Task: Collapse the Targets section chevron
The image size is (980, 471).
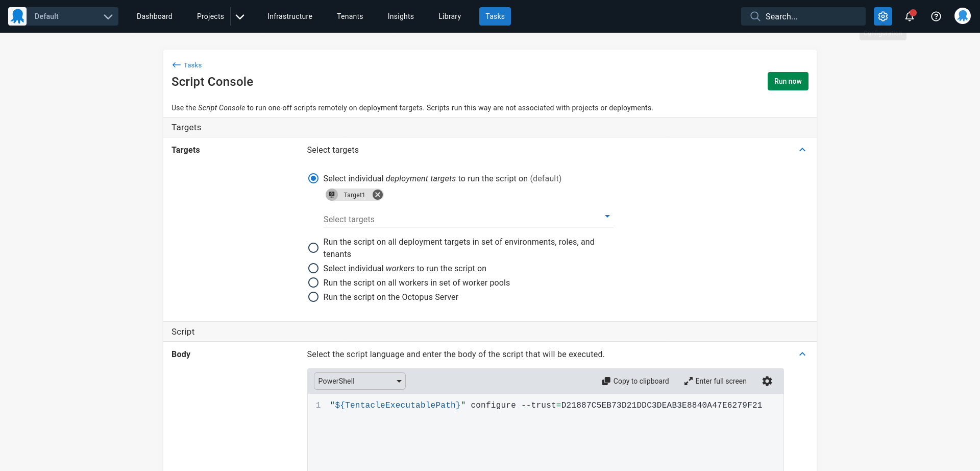Action: tap(802, 150)
